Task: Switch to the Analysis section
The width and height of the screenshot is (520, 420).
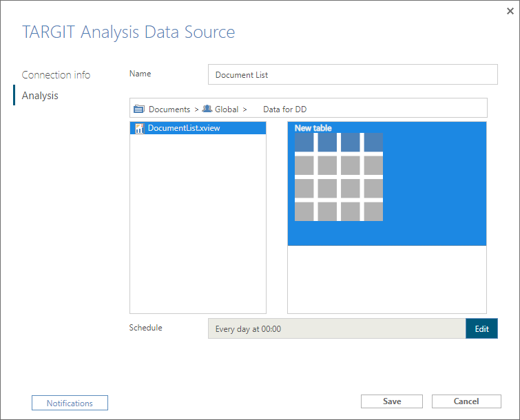Action: click(x=40, y=96)
